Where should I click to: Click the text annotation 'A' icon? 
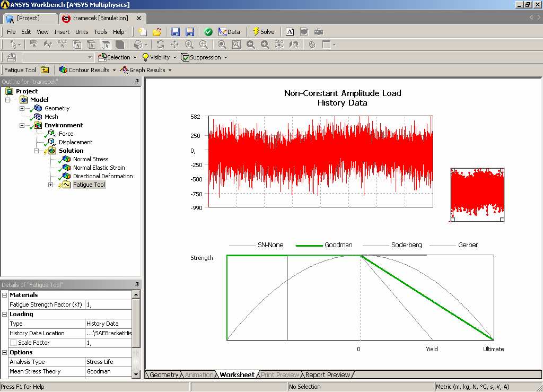coord(290,32)
